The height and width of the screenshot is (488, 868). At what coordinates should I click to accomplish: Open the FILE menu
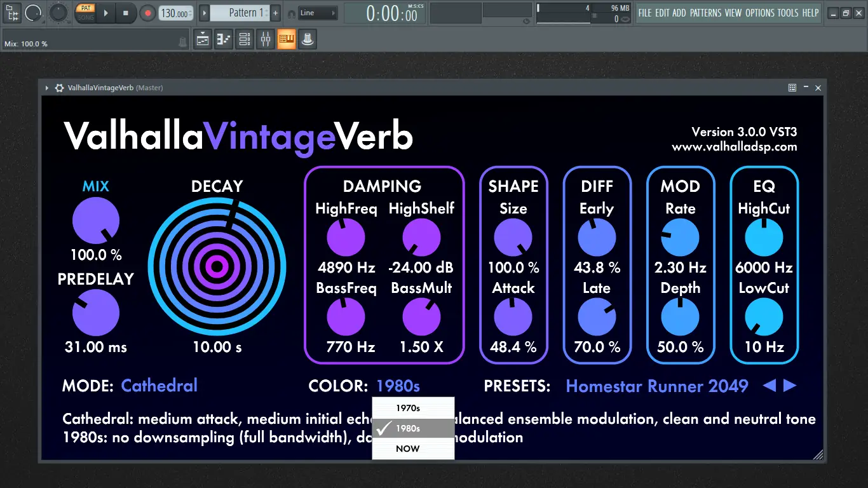tap(645, 13)
